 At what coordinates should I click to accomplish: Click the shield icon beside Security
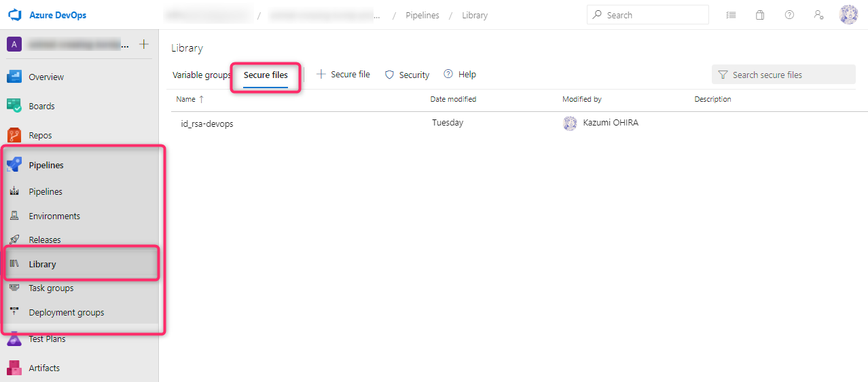coord(389,75)
